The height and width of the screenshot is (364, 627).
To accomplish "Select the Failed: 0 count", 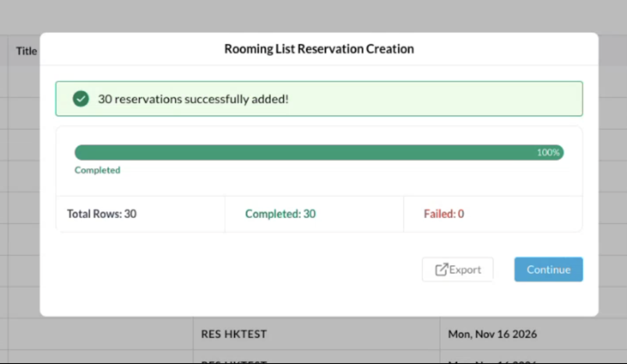I will pos(444,214).
